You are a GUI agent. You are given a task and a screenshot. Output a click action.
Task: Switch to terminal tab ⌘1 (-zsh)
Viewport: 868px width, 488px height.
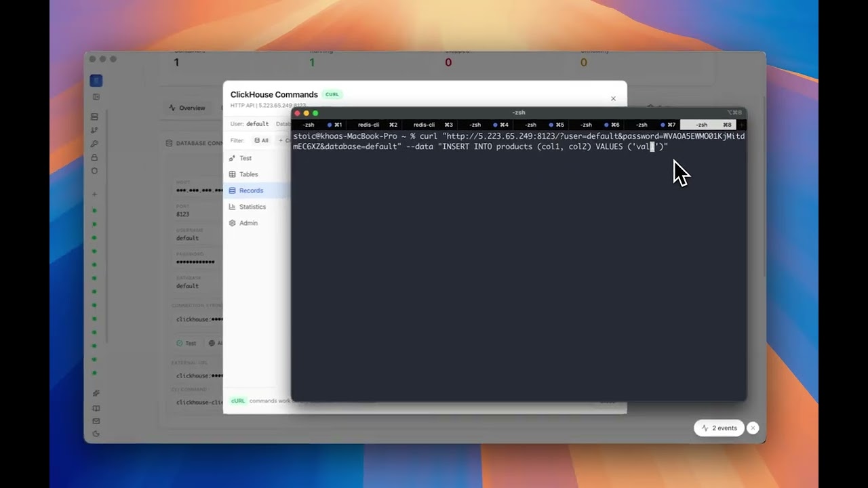coord(319,125)
